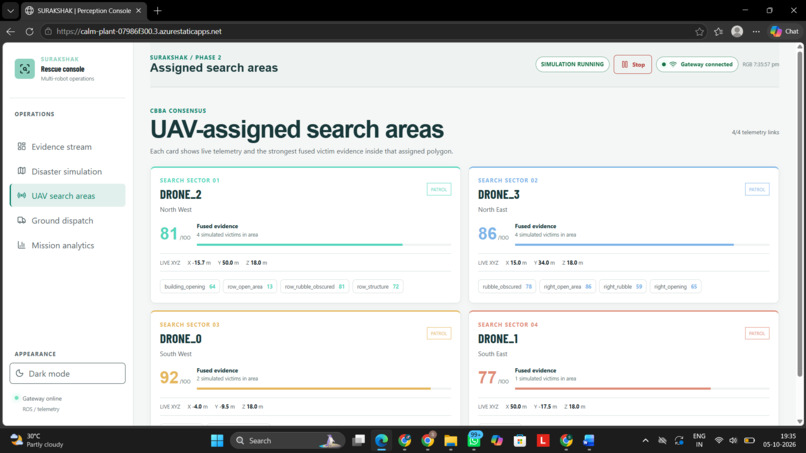The image size is (806, 453).
Task: Select the building_opening 64 chip
Action: point(190,286)
